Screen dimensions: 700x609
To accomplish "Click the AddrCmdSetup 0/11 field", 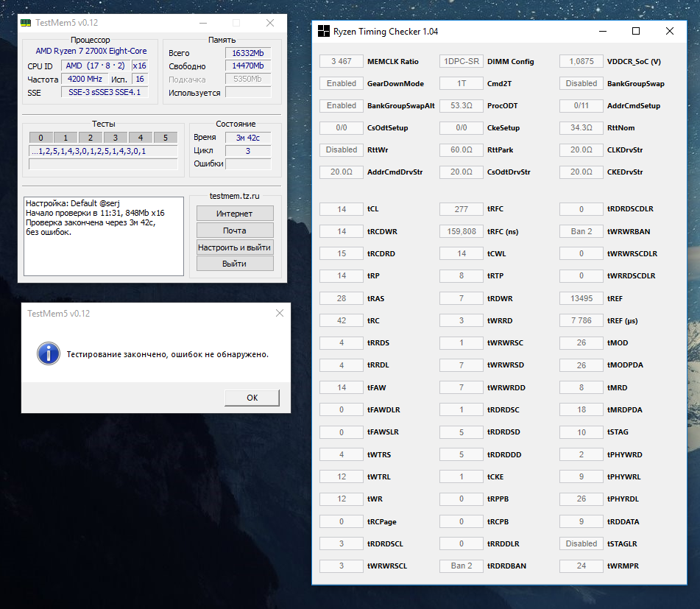I will [x=581, y=105].
